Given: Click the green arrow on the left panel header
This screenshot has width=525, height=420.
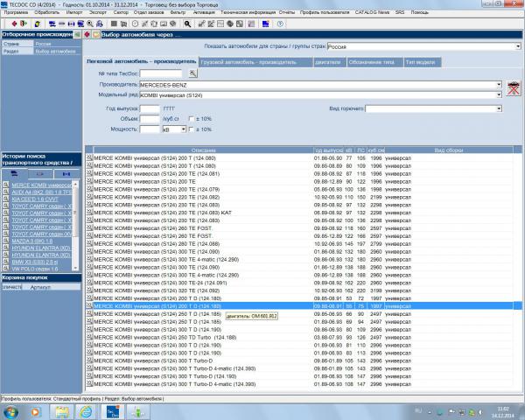Looking at the screenshot, I should click(77, 34).
